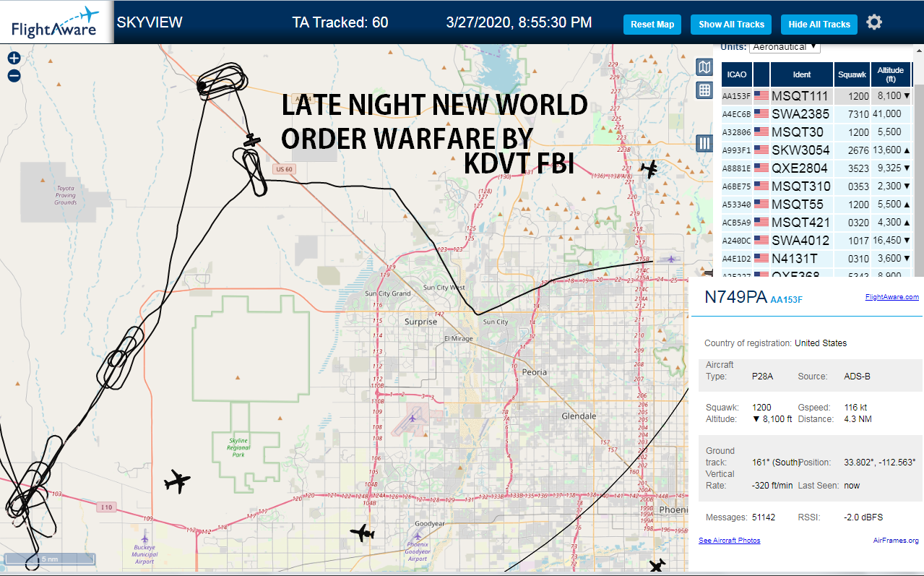This screenshot has height=576, width=924.
Task: Sort table by Squawk column
Action: pyautogui.click(x=852, y=74)
